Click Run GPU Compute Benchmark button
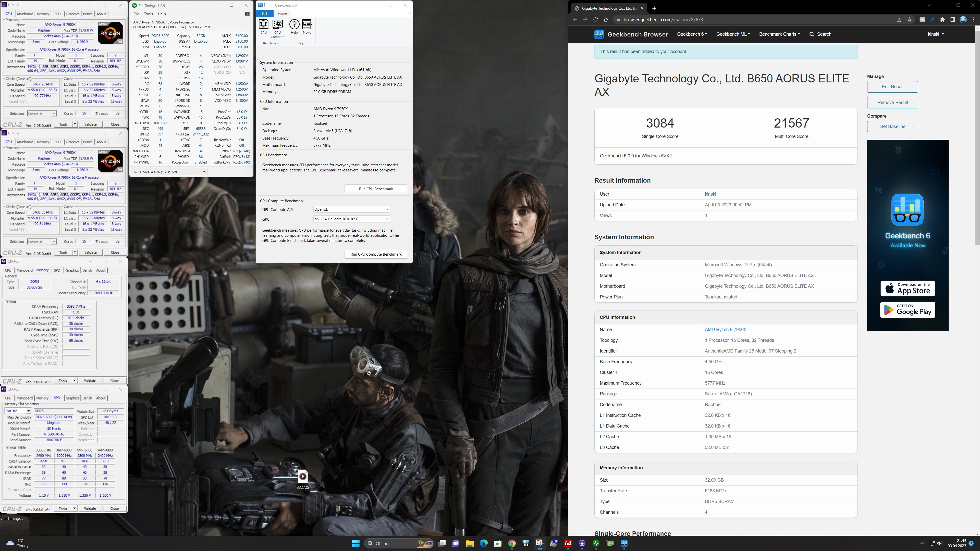This screenshot has height=551, width=980. click(376, 254)
